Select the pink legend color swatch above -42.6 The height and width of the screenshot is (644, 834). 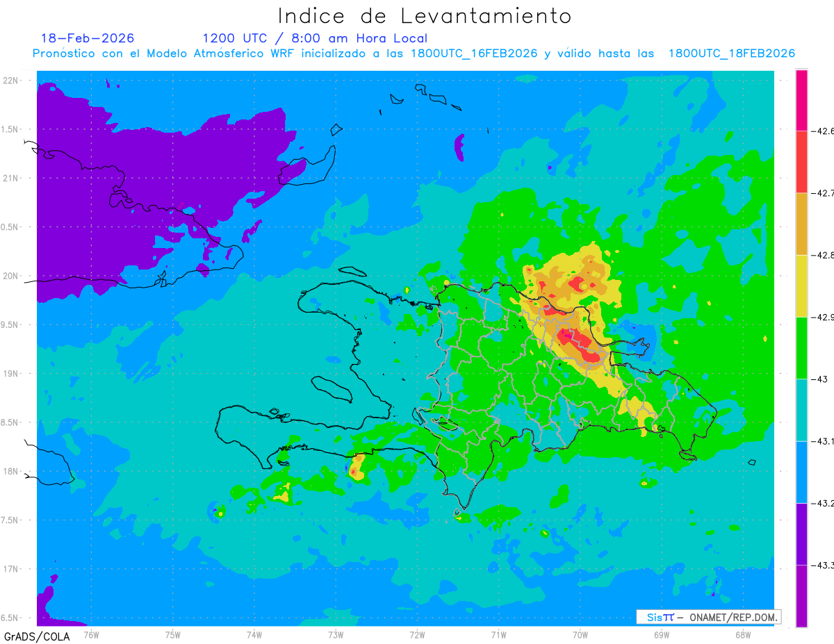(801, 100)
